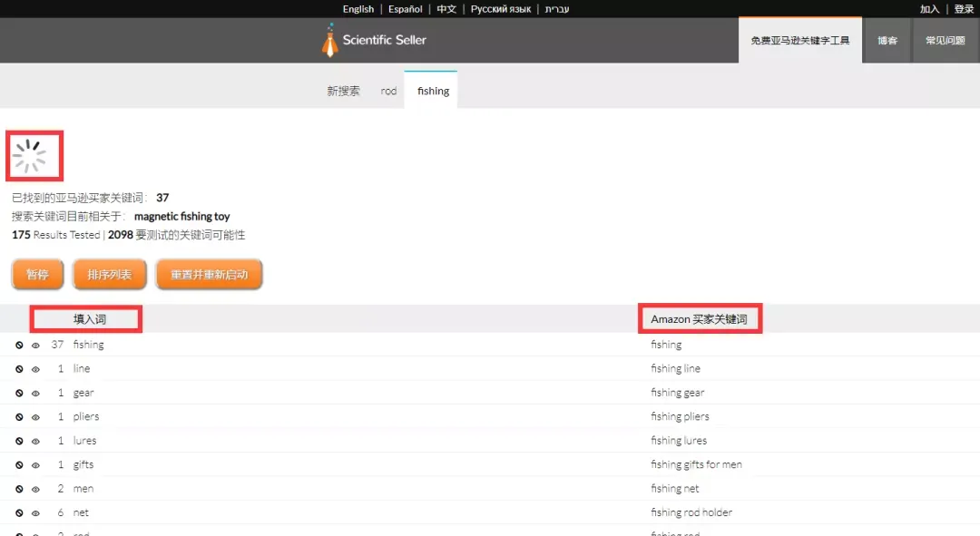
Task: Click the word 'lures' in filler column
Action: [84, 441]
